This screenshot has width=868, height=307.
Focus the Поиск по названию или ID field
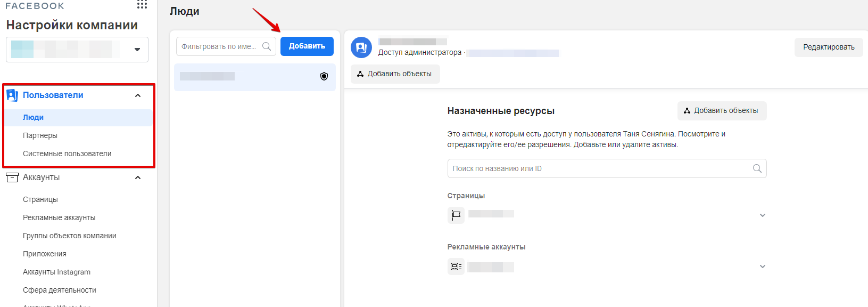pyautogui.click(x=599, y=168)
